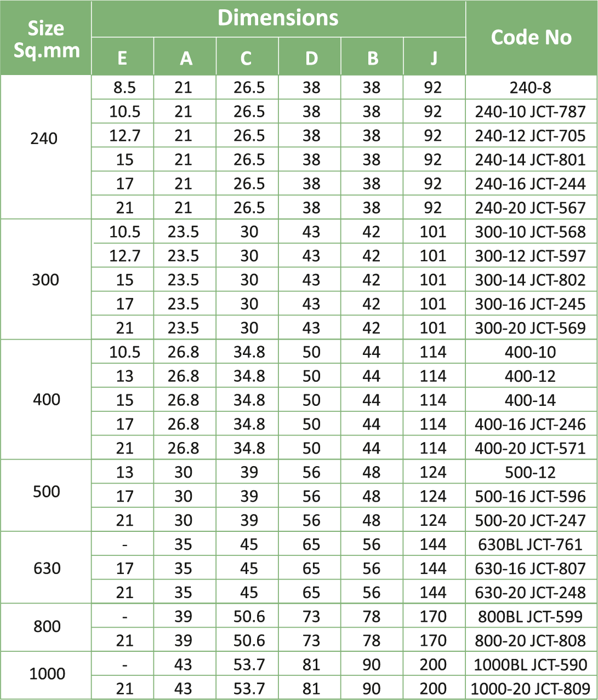Select the E dimension column header

point(122,58)
